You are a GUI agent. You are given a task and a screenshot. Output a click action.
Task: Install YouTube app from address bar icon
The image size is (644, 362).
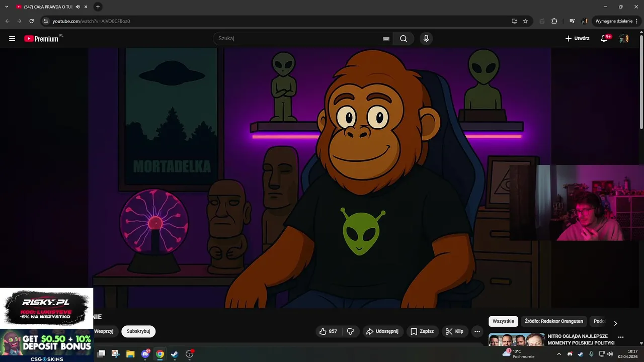pyautogui.click(x=514, y=21)
